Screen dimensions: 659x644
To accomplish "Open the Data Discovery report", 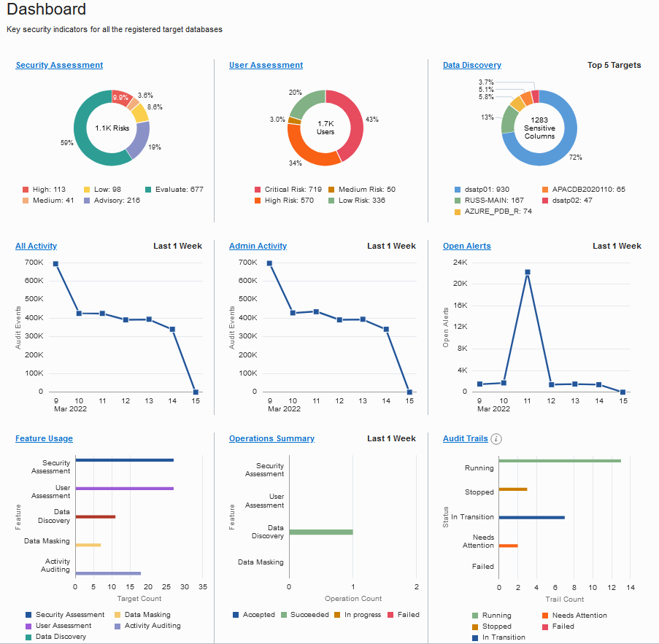I will pos(471,65).
